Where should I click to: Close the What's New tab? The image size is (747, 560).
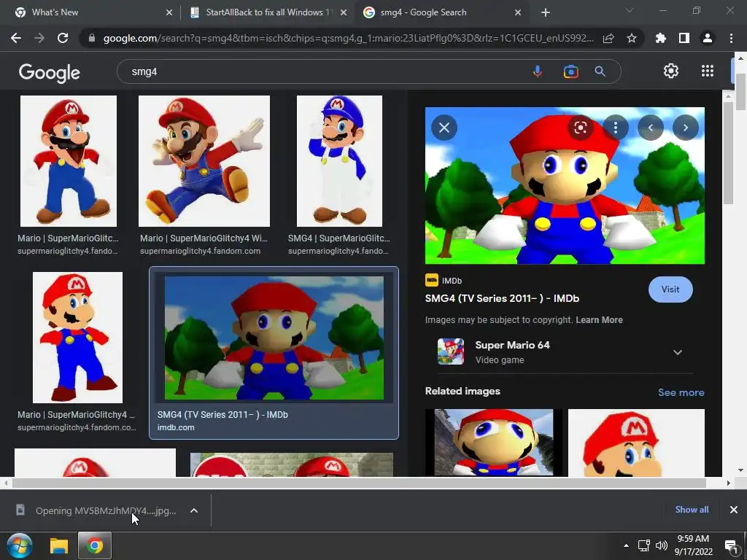tap(169, 13)
